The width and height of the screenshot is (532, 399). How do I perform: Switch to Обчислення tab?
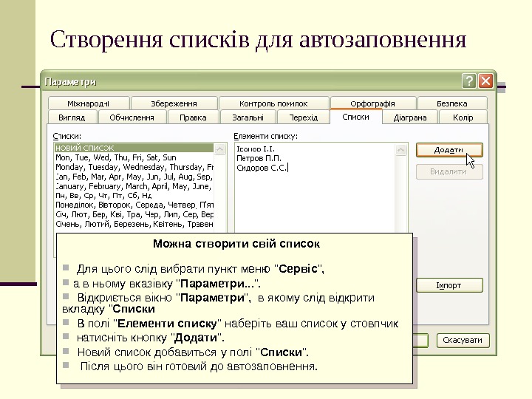click(132, 117)
